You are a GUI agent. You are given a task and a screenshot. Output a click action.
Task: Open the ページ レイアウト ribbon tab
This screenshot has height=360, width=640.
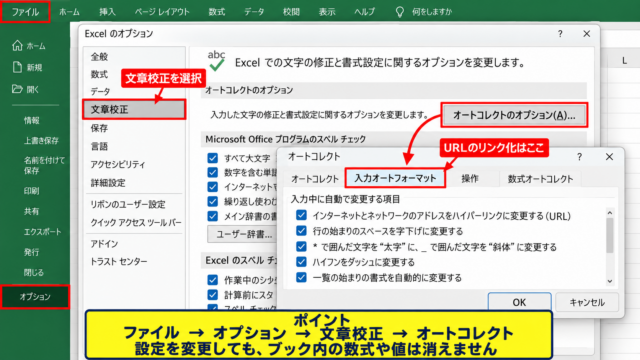coord(162,12)
